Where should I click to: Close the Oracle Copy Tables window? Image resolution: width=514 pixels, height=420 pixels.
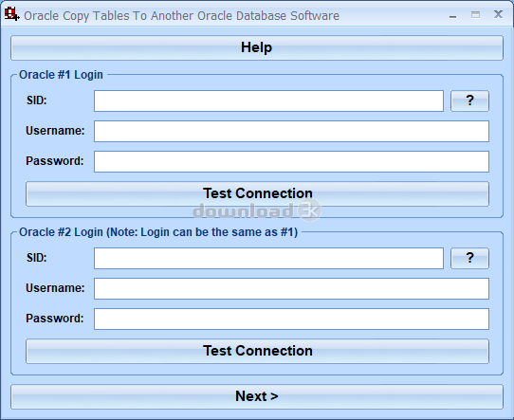point(498,14)
